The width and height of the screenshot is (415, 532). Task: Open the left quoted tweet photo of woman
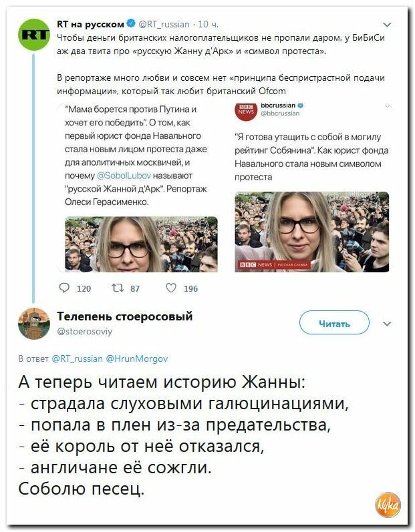coord(141,244)
